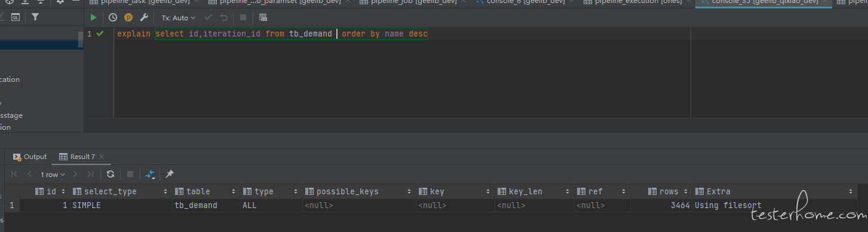Open query history clock icon
Viewport: 868px width, 232px height.
(x=112, y=18)
